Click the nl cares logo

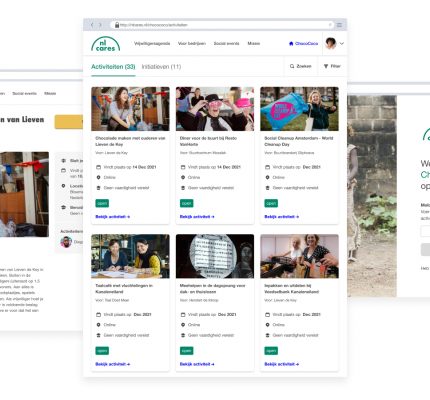click(105, 44)
